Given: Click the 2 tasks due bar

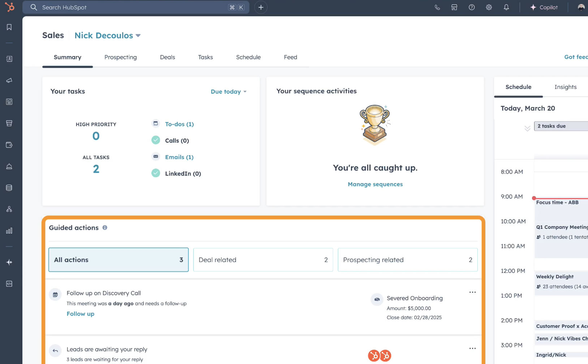Looking at the screenshot, I should [x=561, y=126].
